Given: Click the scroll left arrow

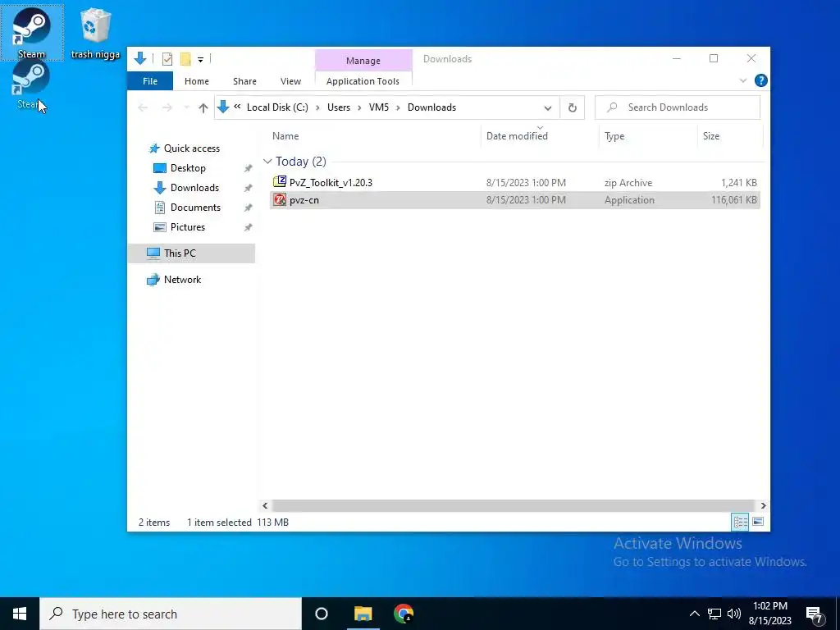Looking at the screenshot, I should (x=265, y=505).
